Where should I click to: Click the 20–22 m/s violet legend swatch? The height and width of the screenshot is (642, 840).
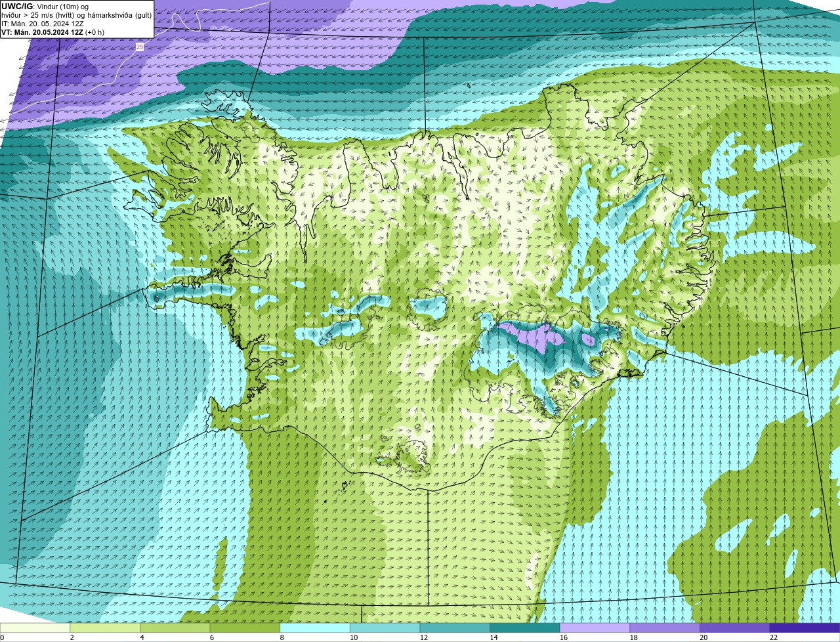pos(735,628)
